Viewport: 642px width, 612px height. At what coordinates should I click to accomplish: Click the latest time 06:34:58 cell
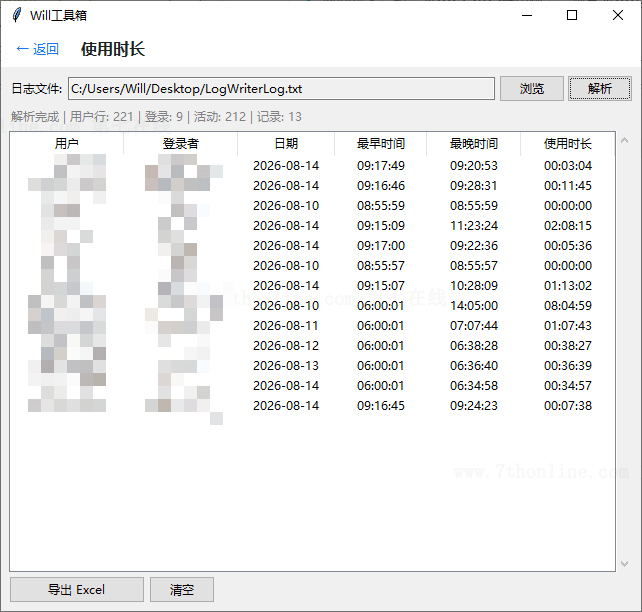(474, 386)
